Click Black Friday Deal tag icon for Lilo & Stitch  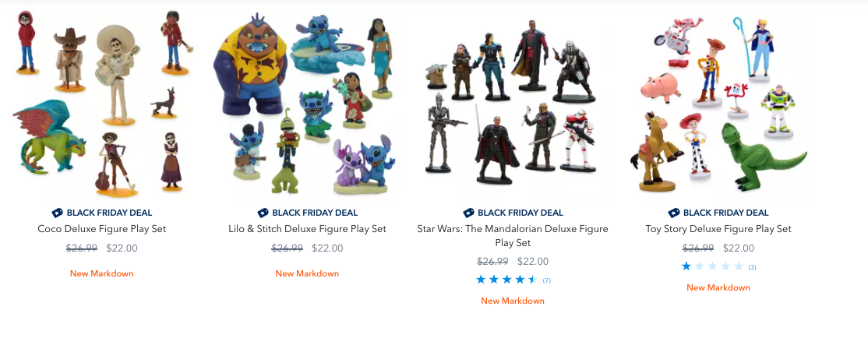point(263,213)
